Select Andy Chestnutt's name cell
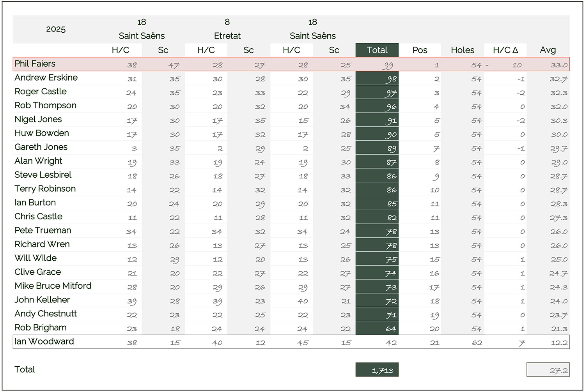This screenshot has width=585, height=392. [46, 314]
